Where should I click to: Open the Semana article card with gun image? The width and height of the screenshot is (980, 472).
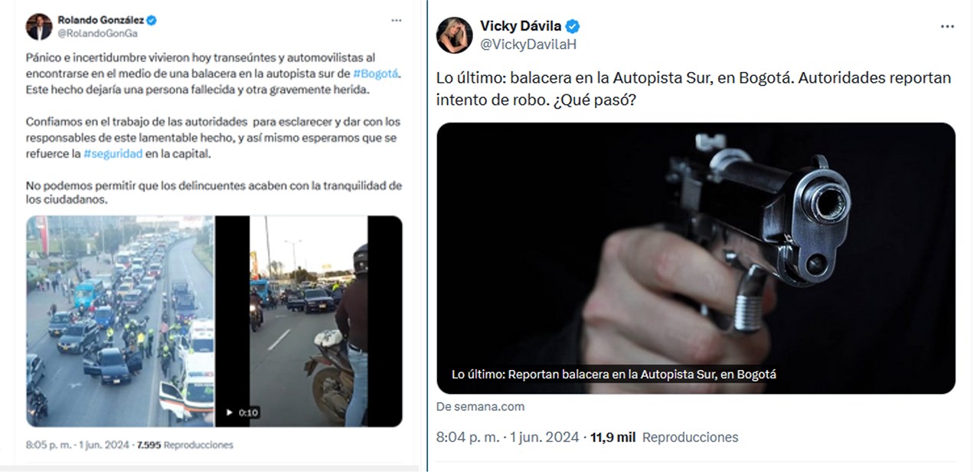point(696,258)
